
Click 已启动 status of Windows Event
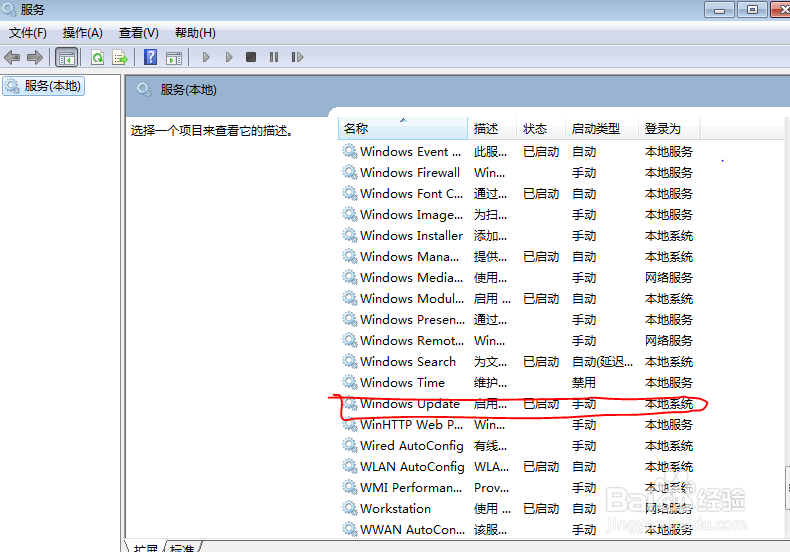(541, 152)
